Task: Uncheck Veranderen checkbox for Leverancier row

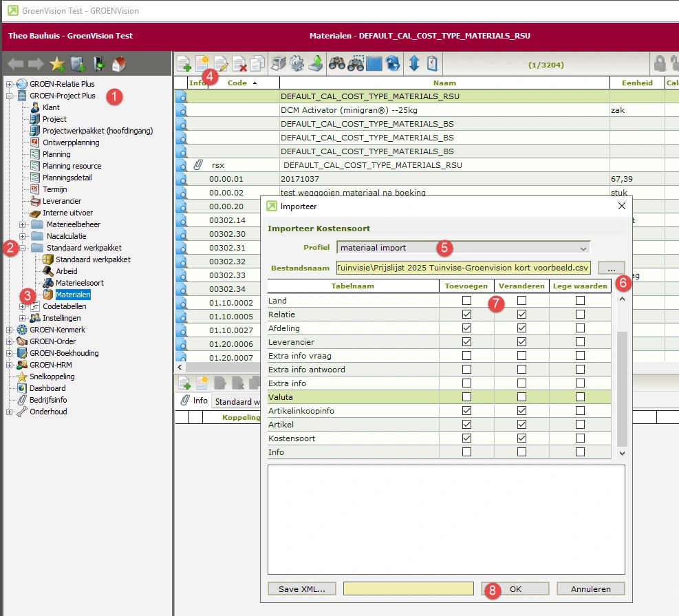Action: (521, 342)
